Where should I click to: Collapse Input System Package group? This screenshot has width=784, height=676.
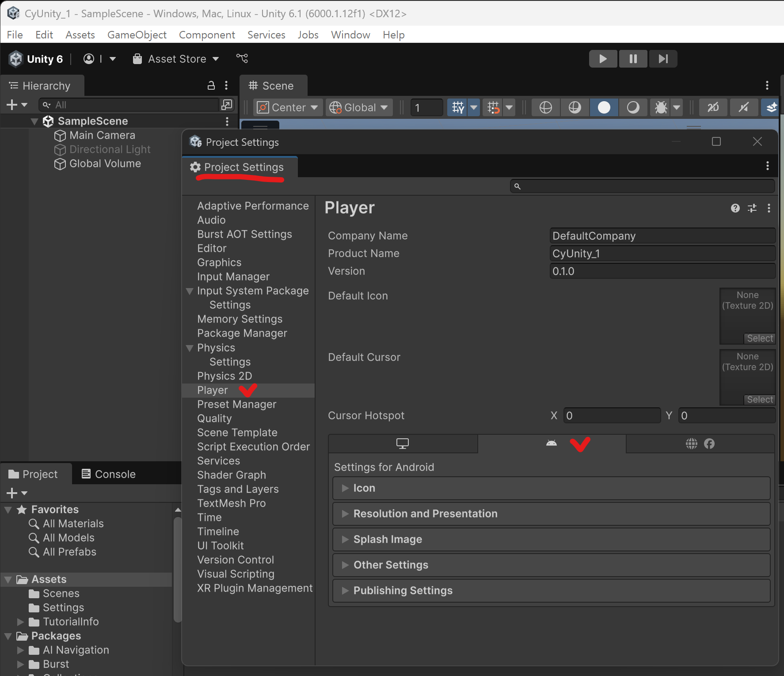[x=190, y=291]
